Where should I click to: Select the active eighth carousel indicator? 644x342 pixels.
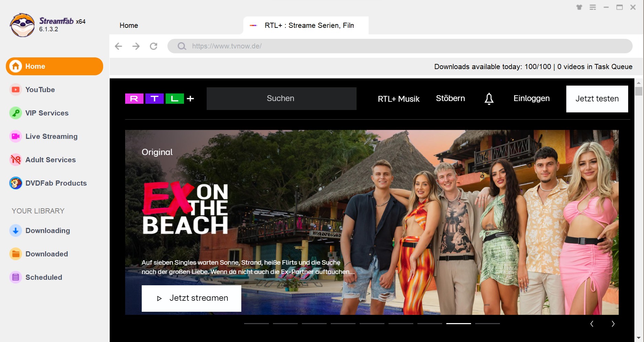click(x=459, y=323)
